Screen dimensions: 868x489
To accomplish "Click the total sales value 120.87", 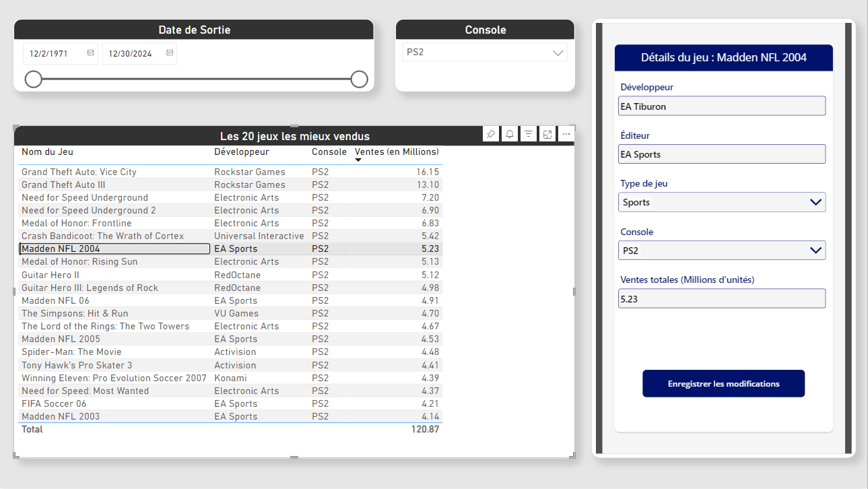I will tap(425, 429).
